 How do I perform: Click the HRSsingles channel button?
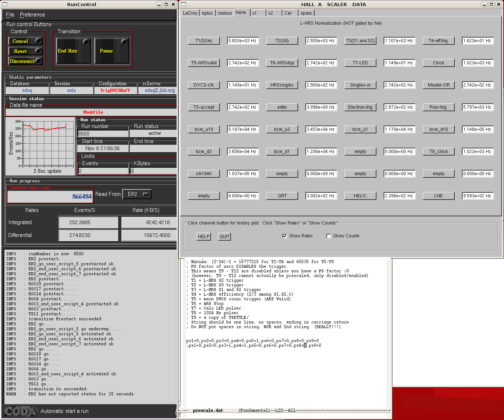click(282, 85)
